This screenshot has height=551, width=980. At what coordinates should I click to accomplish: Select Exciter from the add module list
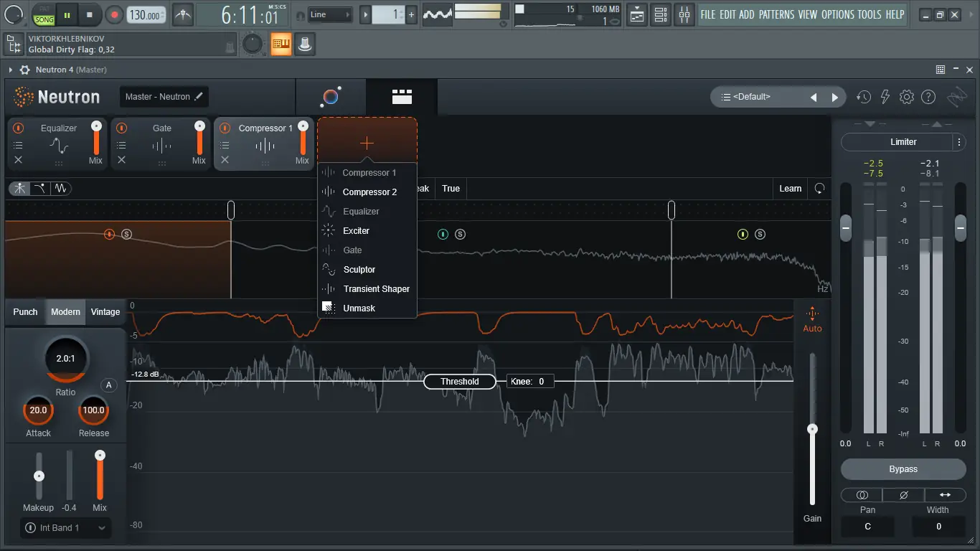[x=357, y=230]
